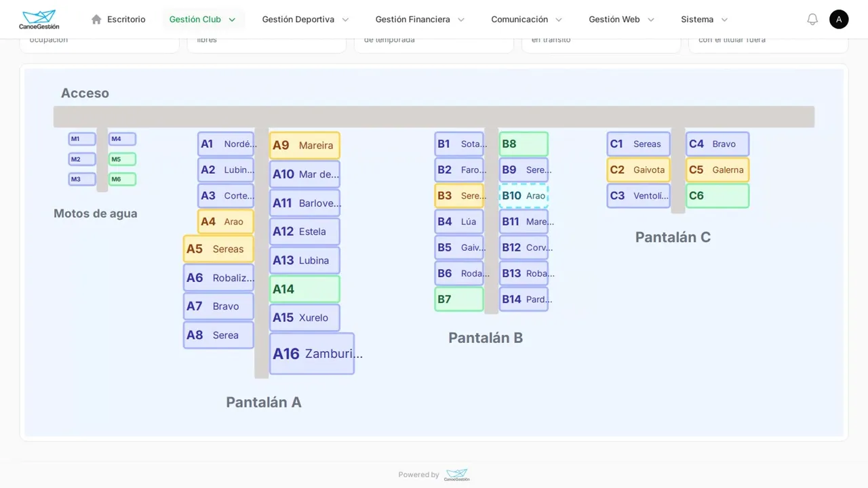868x488 pixels.
Task: Click the large berth A16
Action: [312, 353]
